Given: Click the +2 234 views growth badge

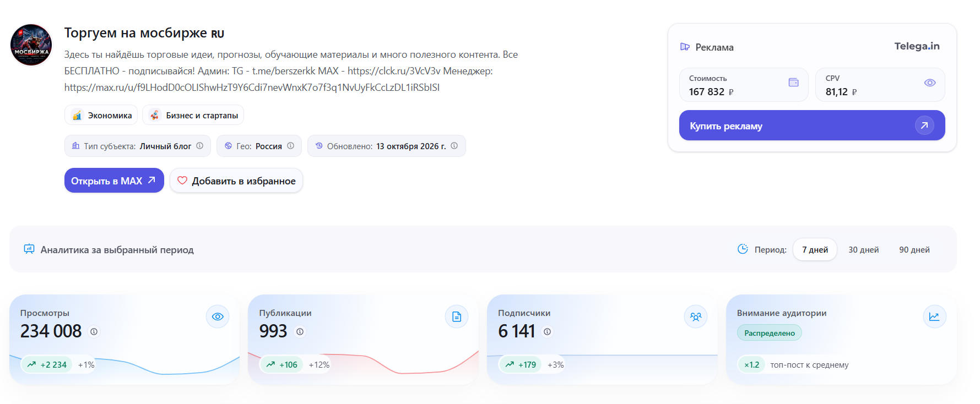Looking at the screenshot, I should point(47,364).
